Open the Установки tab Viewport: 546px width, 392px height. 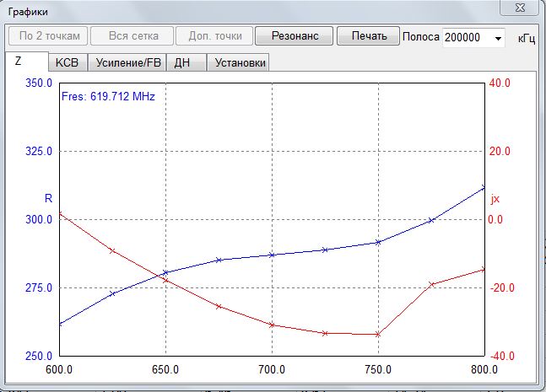pyautogui.click(x=238, y=62)
